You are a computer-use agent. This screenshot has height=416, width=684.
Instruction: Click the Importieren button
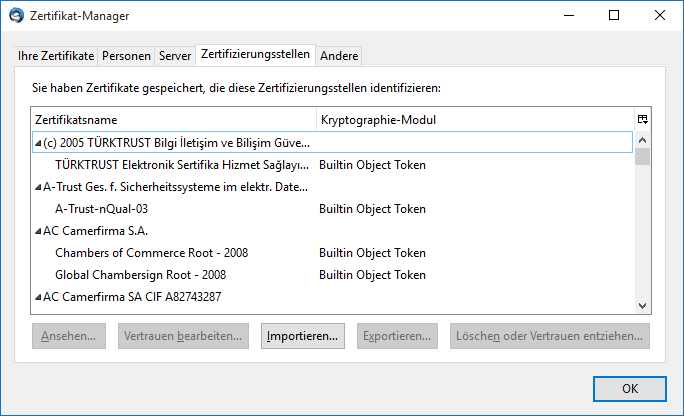pos(304,336)
